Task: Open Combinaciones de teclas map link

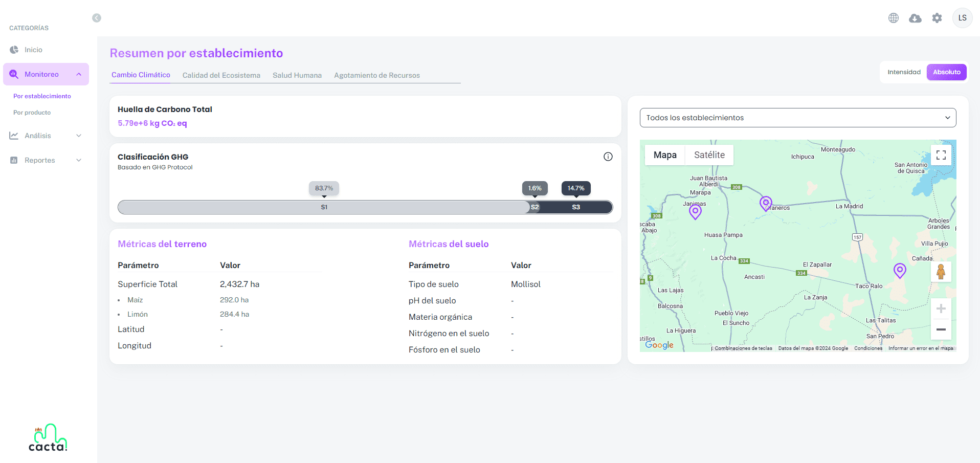Action: [743, 348]
